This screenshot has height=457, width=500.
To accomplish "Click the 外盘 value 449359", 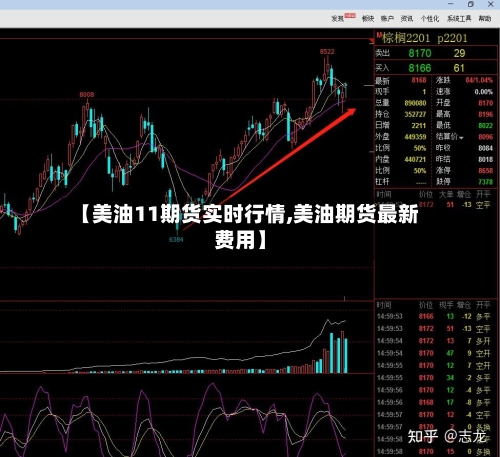I will point(415,137).
